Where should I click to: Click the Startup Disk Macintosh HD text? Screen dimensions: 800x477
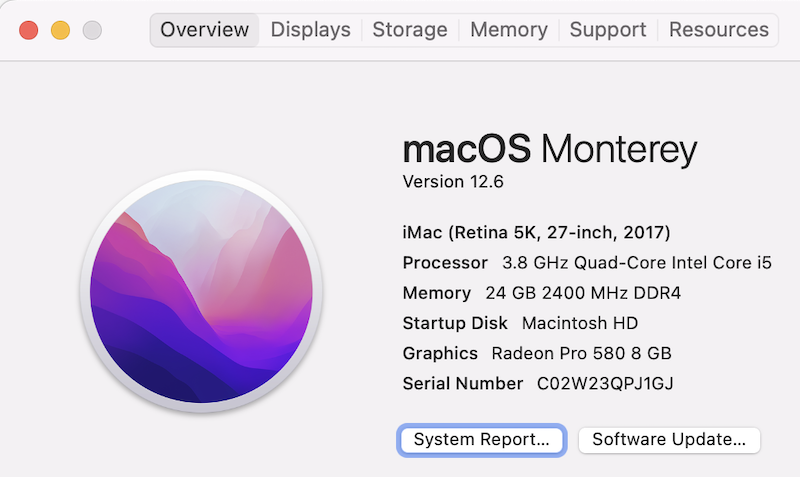coord(520,323)
